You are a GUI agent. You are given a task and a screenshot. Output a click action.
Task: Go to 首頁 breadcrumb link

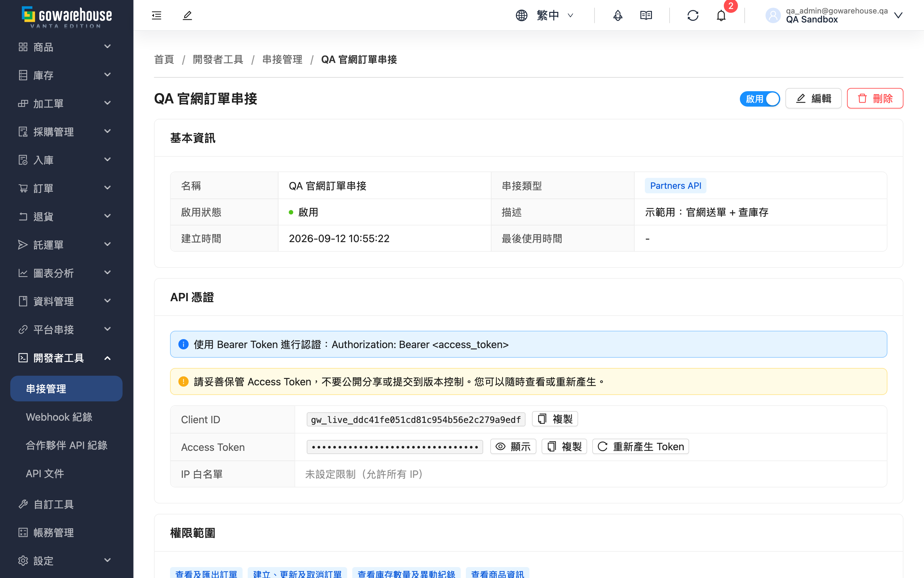click(x=164, y=60)
